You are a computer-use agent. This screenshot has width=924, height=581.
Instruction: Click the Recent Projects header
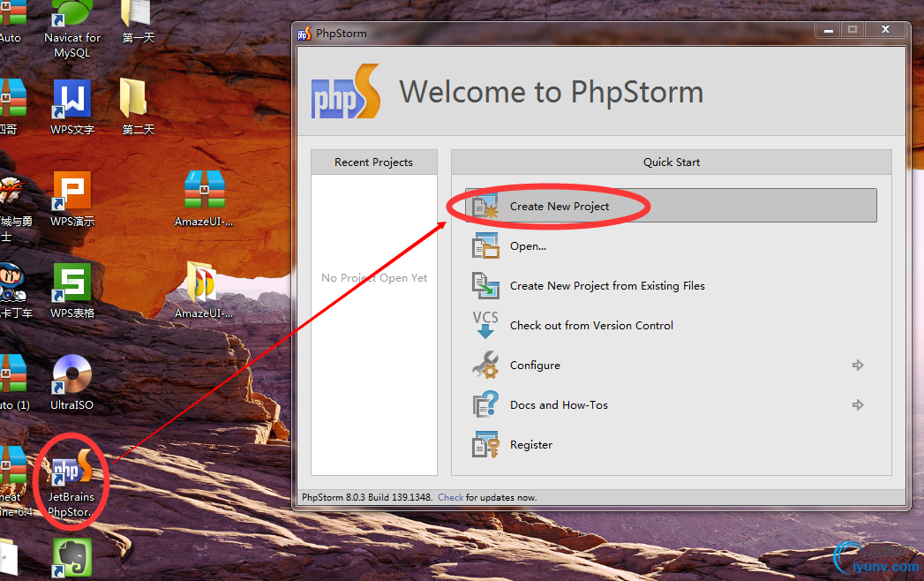(x=373, y=162)
